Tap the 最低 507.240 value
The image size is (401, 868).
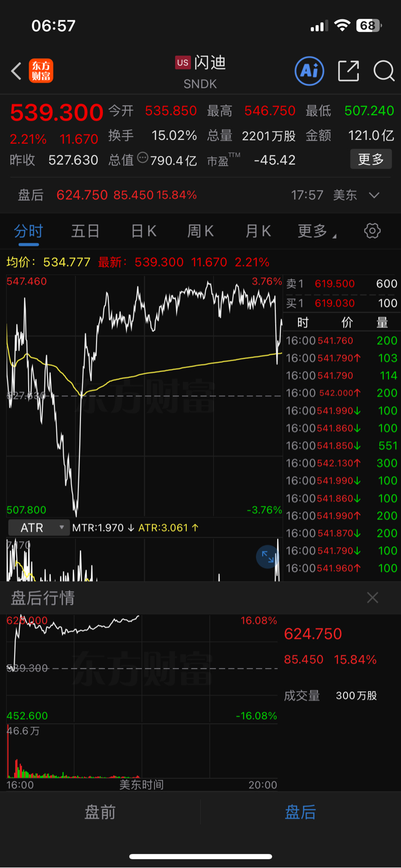[x=369, y=111]
